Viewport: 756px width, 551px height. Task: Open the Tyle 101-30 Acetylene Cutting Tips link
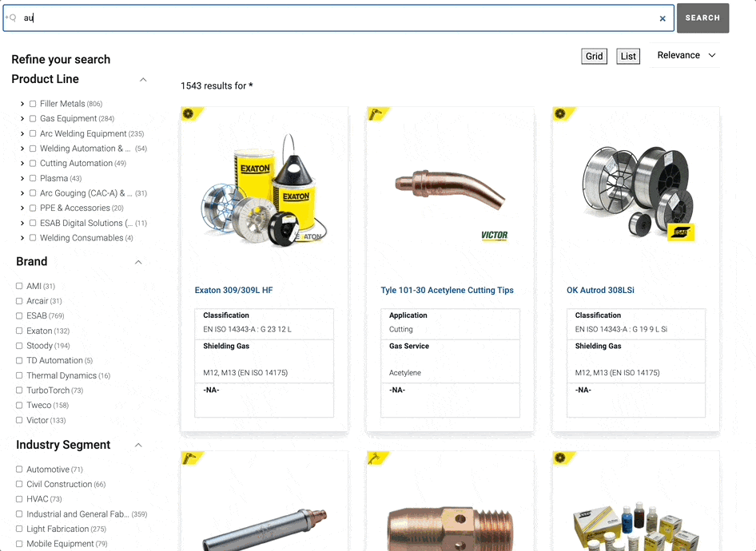[447, 291]
